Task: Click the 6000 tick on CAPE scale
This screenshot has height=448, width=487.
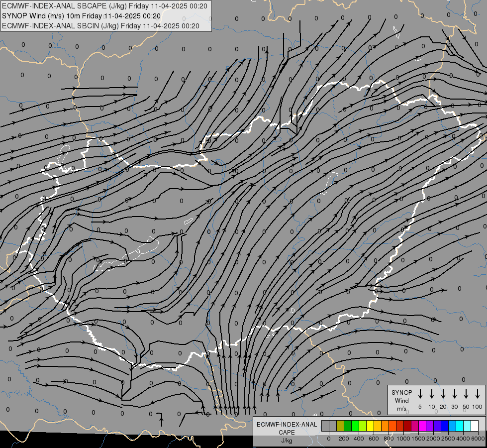Action: click(x=478, y=439)
